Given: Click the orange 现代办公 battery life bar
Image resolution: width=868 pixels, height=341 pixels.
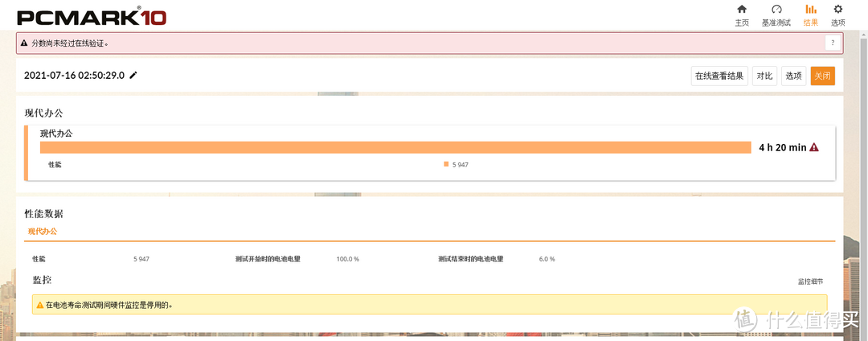Looking at the screenshot, I should point(395,147).
